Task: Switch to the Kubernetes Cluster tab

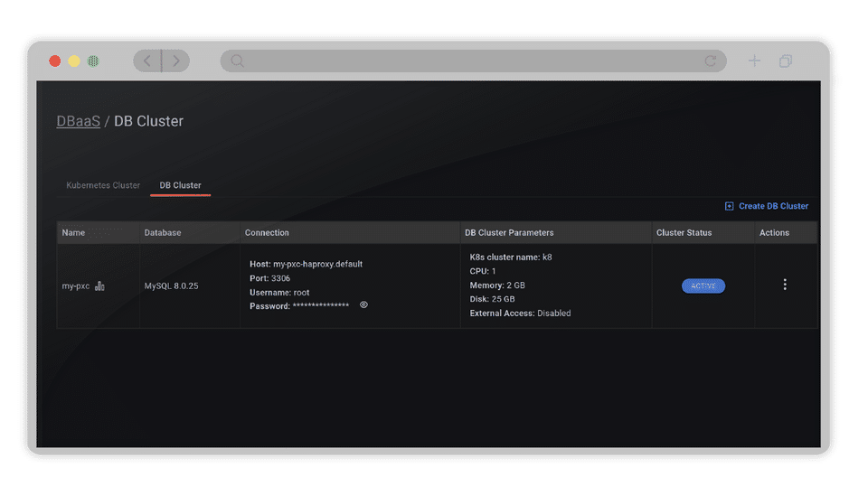Action: pyautogui.click(x=103, y=185)
